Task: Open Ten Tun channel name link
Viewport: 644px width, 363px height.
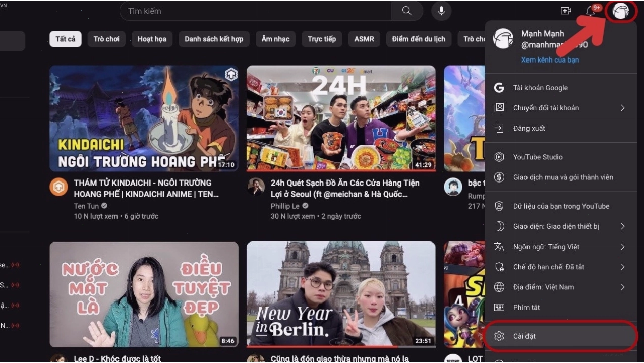Action: point(86,206)
